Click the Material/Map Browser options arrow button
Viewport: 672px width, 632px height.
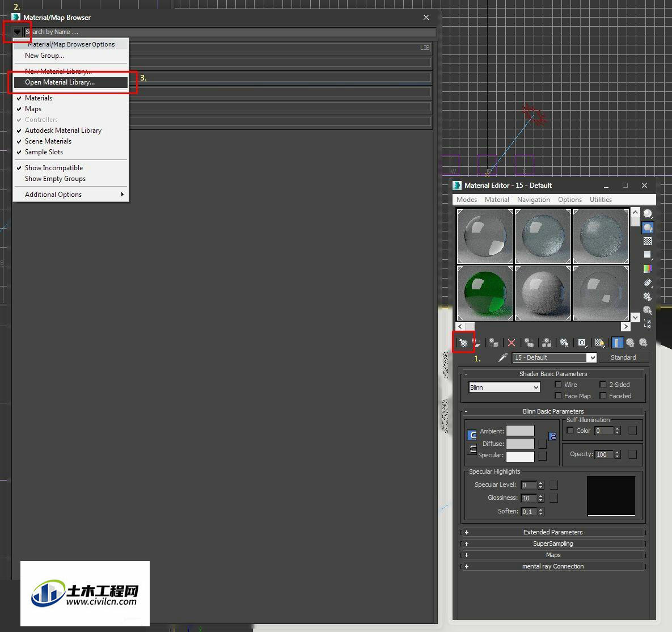click(x=17, y=32)
